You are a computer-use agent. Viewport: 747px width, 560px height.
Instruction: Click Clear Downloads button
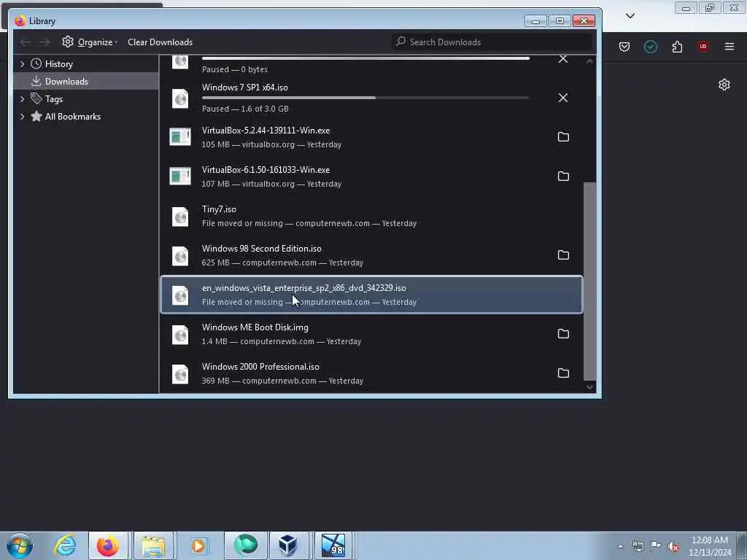coord(160,42)
